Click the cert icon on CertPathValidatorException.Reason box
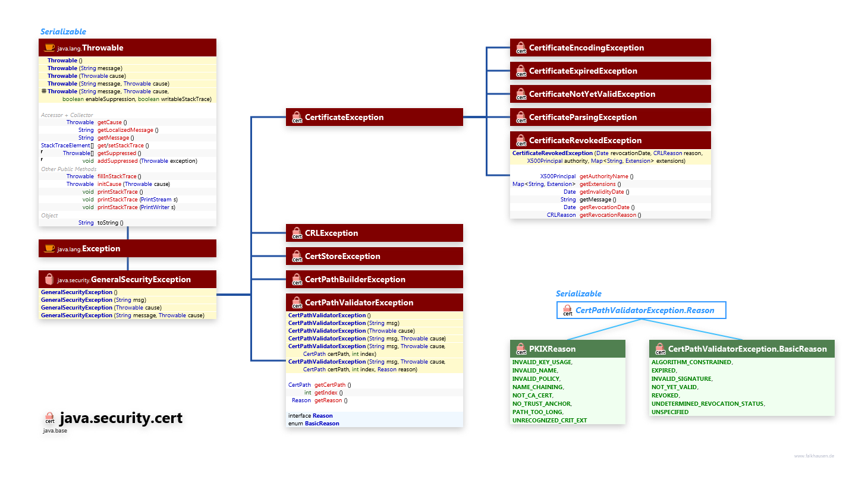Screen dimensions: 868x483 (x=568, y=310)
